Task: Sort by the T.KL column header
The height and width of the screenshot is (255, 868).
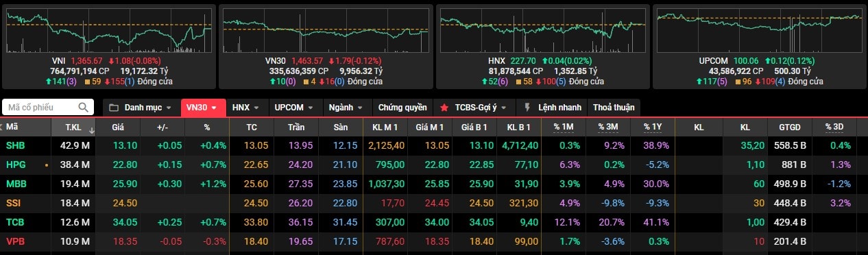Action: pos(73,127)
